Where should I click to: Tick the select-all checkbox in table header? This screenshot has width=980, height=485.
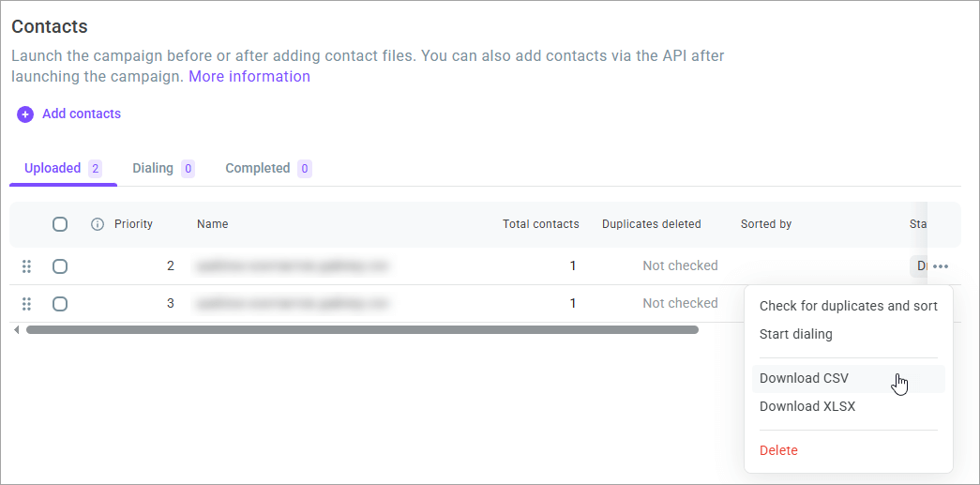point(60,224)
